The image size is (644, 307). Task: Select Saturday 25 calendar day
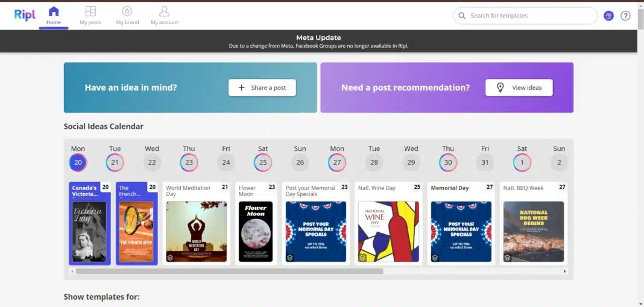coord(263,162)
